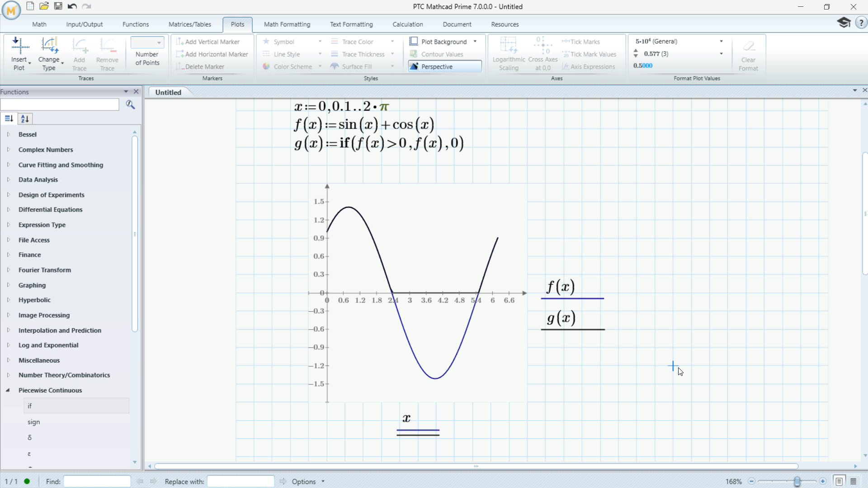Image resolution: width=868 pixels, height=488 pixels.
Task: Toggle Contour Values option
Action: 437,54
